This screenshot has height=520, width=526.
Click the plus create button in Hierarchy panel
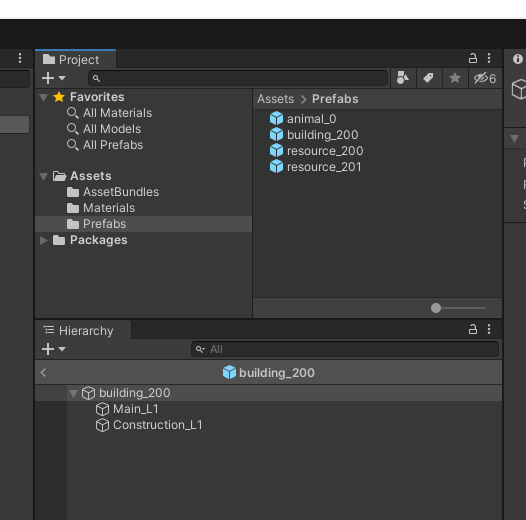pyautogui.click(x=53, y=349)
